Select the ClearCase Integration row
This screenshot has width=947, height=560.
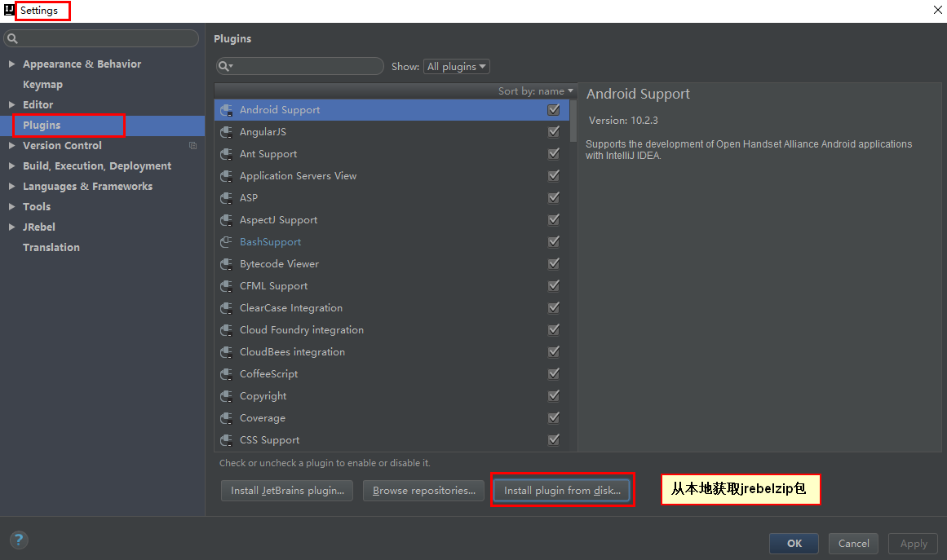392,308
